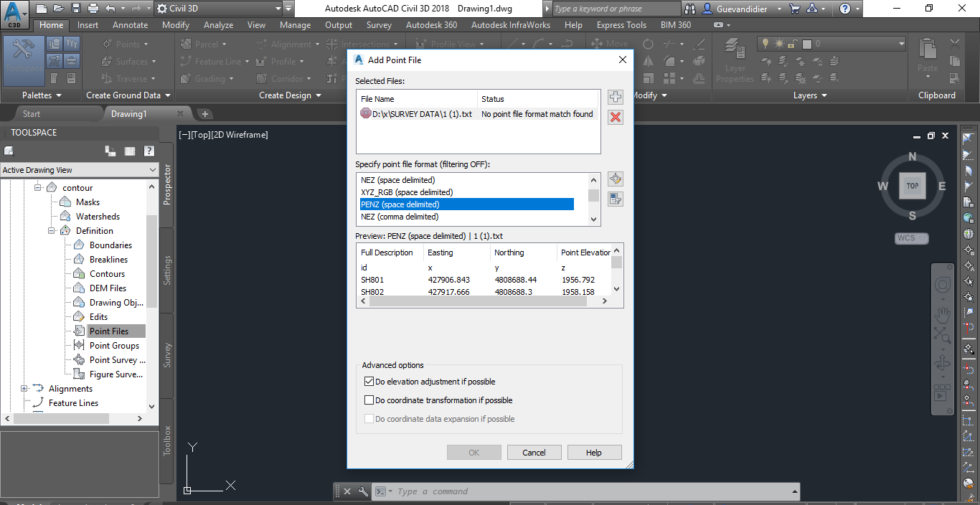980x505 pixels.
Task: Remove the selected file using red X icon
Action: point(615,117)
